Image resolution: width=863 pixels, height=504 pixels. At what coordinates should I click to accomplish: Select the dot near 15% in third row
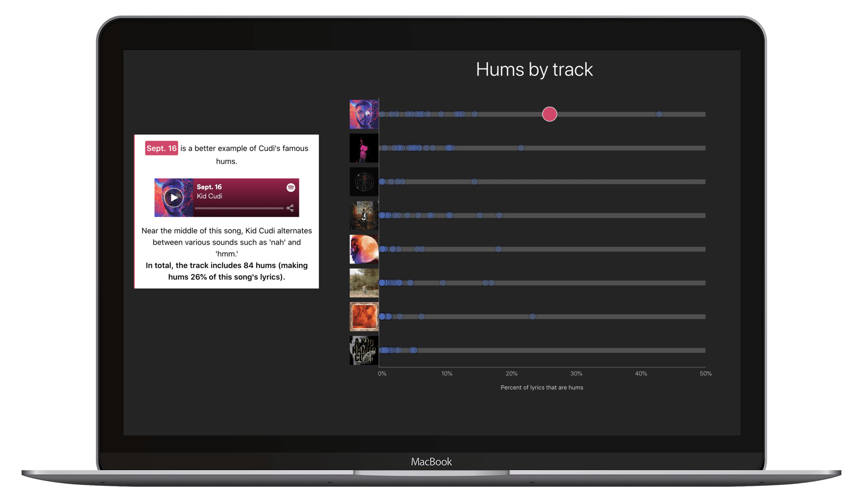474,182
